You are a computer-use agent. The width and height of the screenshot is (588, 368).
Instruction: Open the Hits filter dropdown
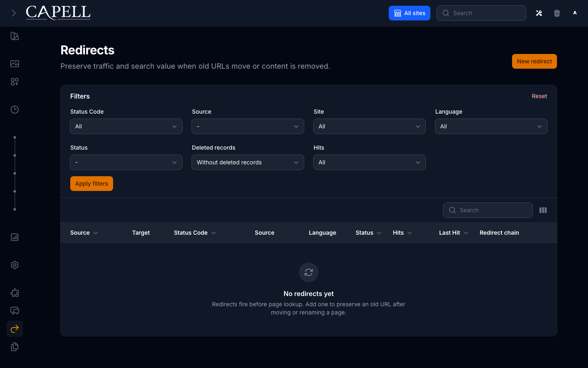pos(370,162)
